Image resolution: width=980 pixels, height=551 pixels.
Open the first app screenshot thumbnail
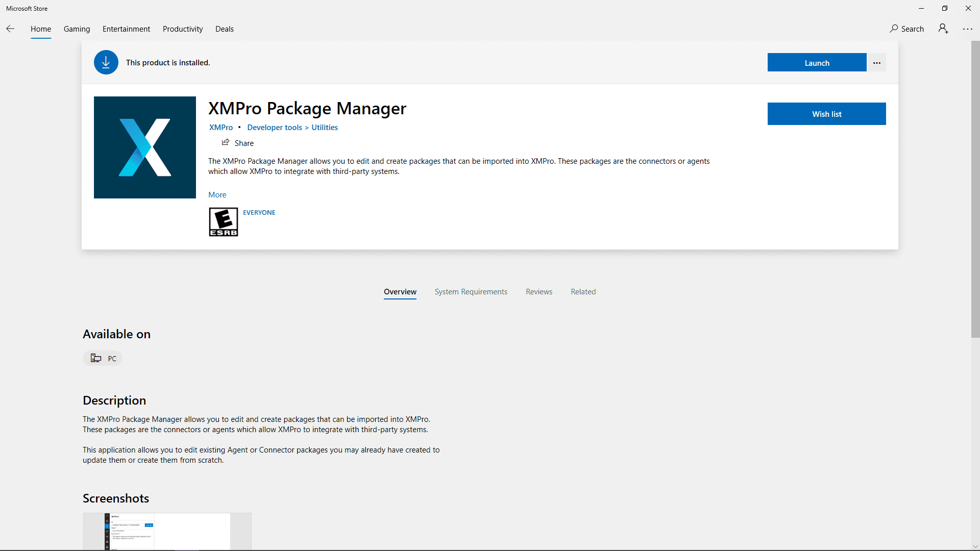click(167, 531)
